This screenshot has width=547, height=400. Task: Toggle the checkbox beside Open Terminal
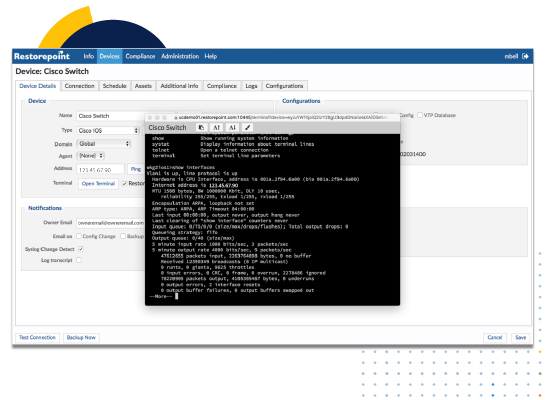coord(124,183)
